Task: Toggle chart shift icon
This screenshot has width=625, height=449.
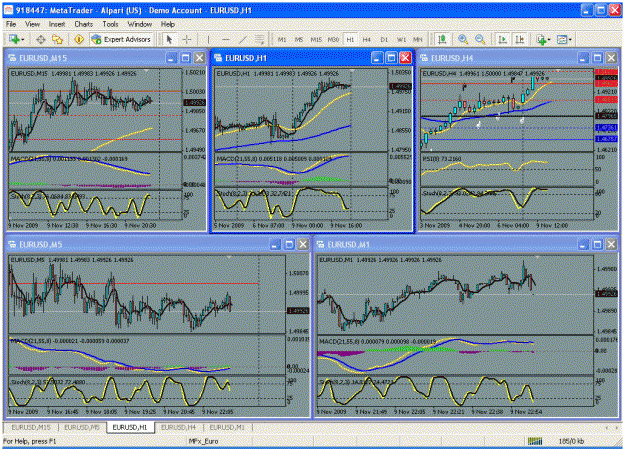Action: [519, 39]
